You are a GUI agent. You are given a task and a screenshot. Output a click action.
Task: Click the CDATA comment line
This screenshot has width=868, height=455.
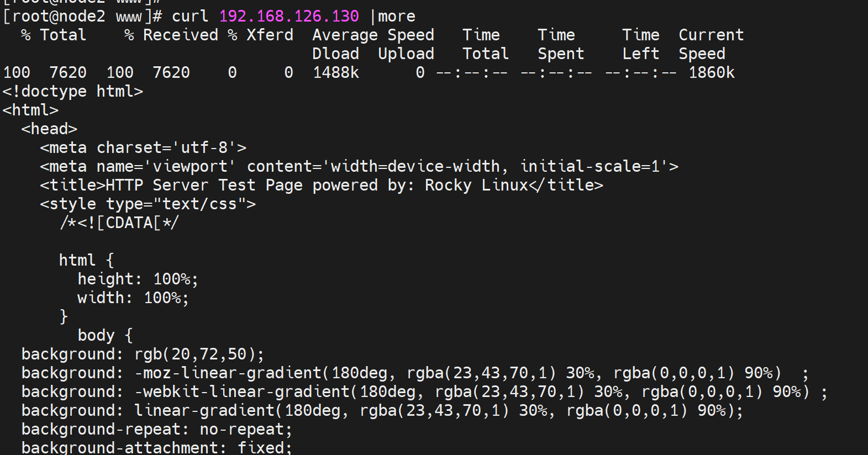[x=119, y=223]
